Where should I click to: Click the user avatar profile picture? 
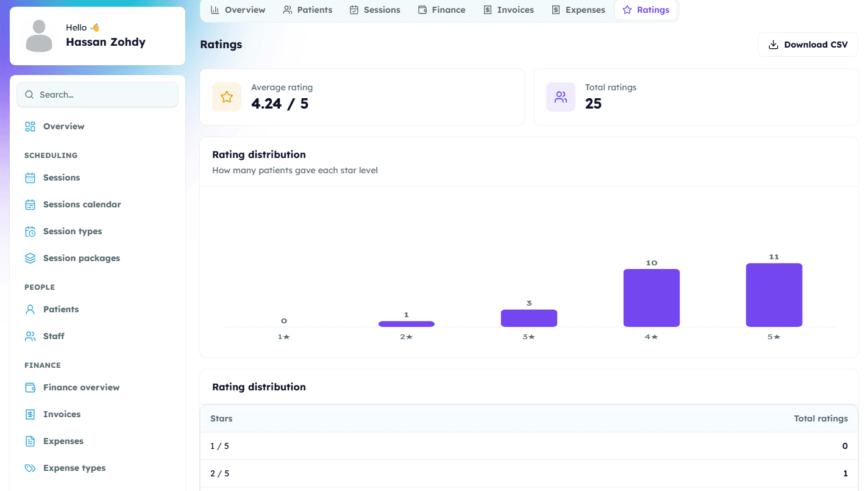tap(39, 36)
